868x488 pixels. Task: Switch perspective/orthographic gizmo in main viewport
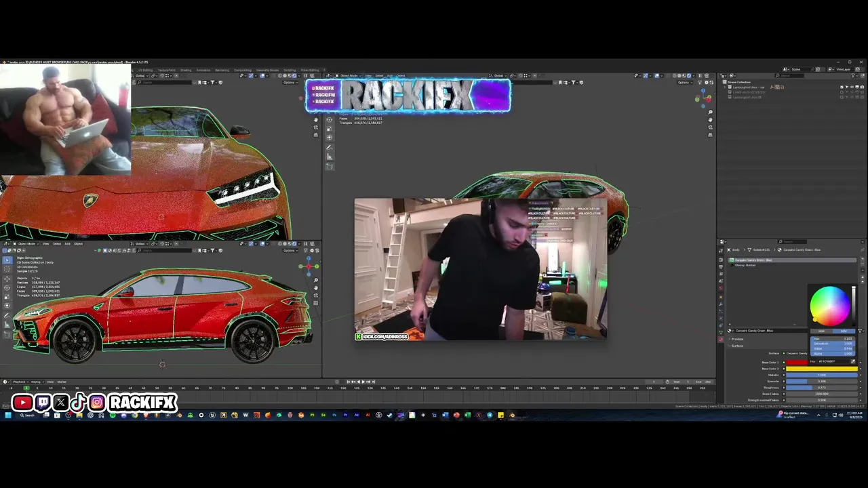[x=710, y=135]
